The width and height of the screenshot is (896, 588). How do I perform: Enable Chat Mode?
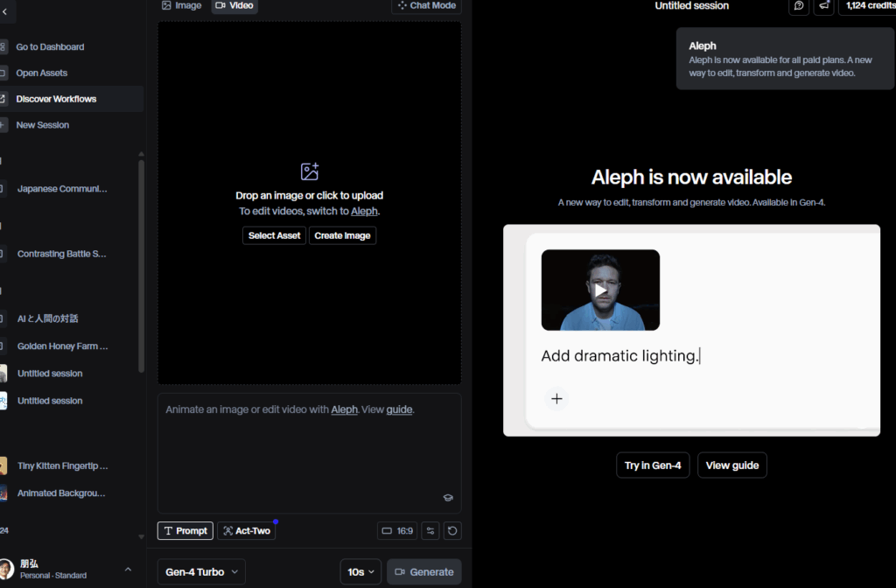(426, 6)
